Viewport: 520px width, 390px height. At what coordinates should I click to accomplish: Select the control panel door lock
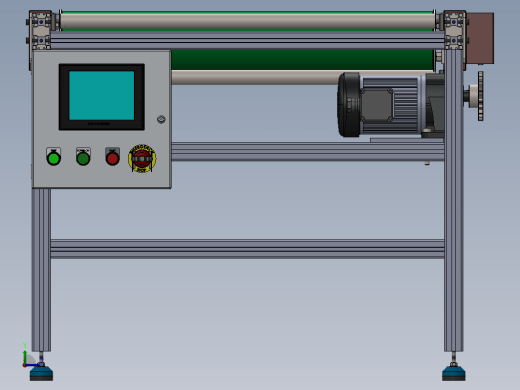tap(161, 119)
